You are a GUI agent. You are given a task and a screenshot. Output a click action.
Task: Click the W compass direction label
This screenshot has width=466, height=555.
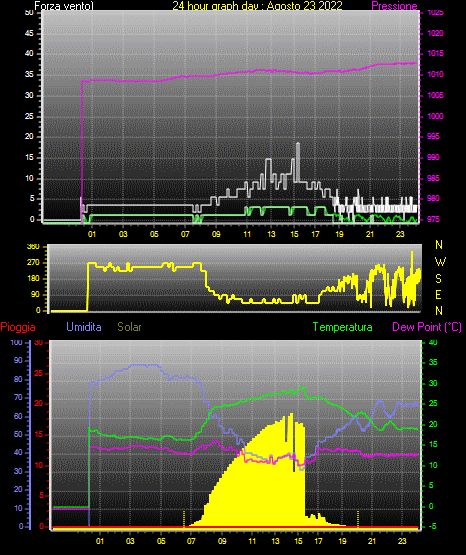pos(440,262)
